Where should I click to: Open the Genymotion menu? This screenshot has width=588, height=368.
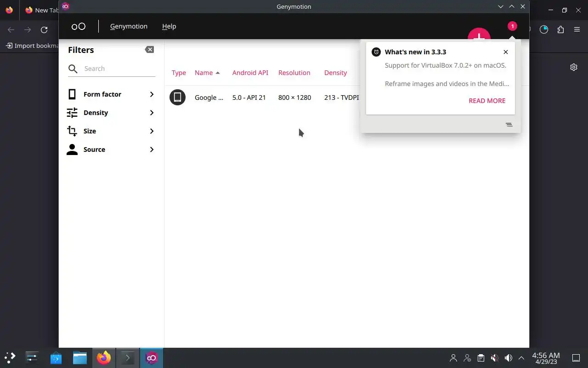point(129,26)
